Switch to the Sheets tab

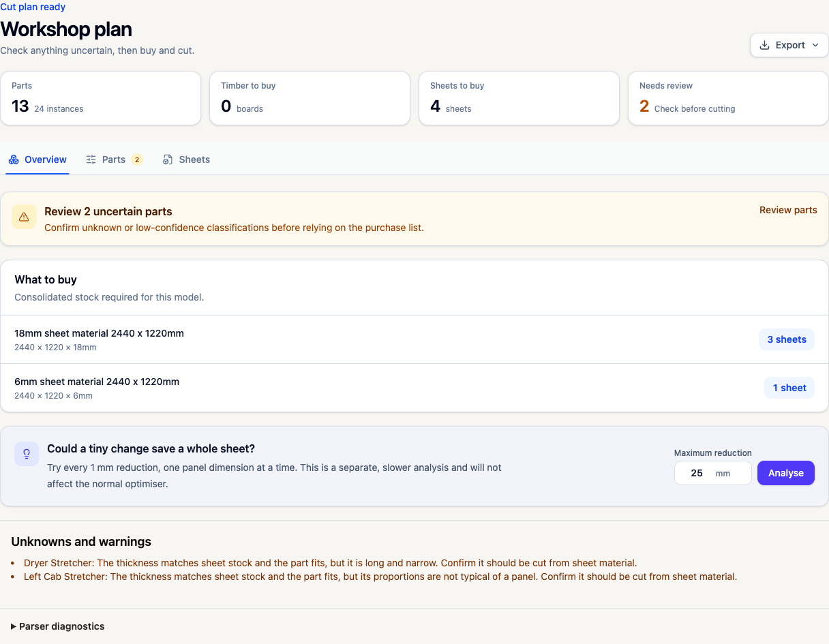pos(186,159)
